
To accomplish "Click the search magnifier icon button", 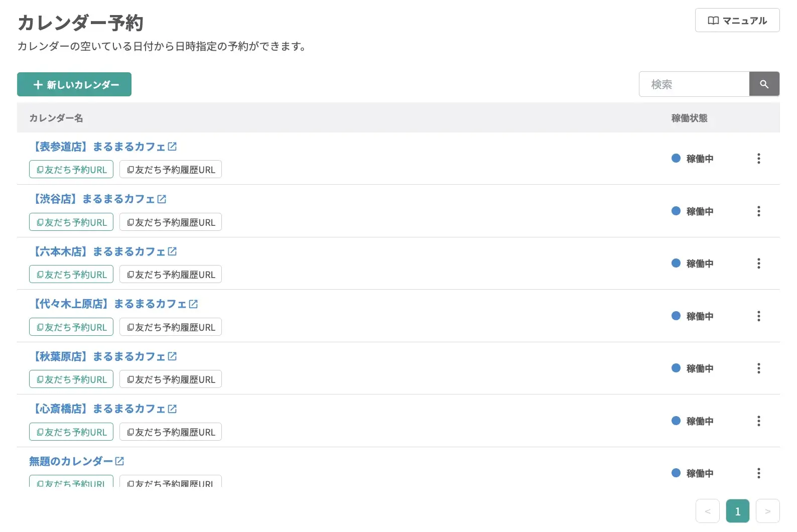I will (764, 84).
